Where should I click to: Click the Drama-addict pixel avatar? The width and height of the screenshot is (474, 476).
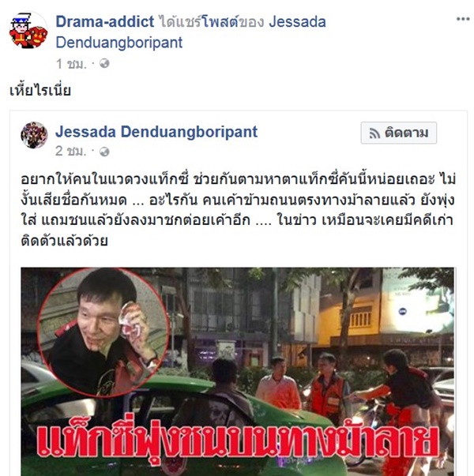(x=28, y=30)
